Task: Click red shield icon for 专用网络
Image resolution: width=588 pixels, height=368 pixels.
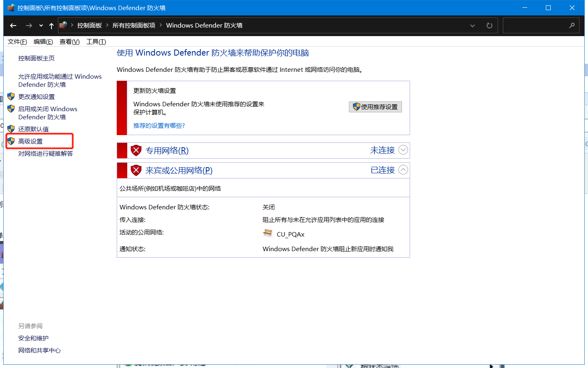Action: (x=136, y=151)
